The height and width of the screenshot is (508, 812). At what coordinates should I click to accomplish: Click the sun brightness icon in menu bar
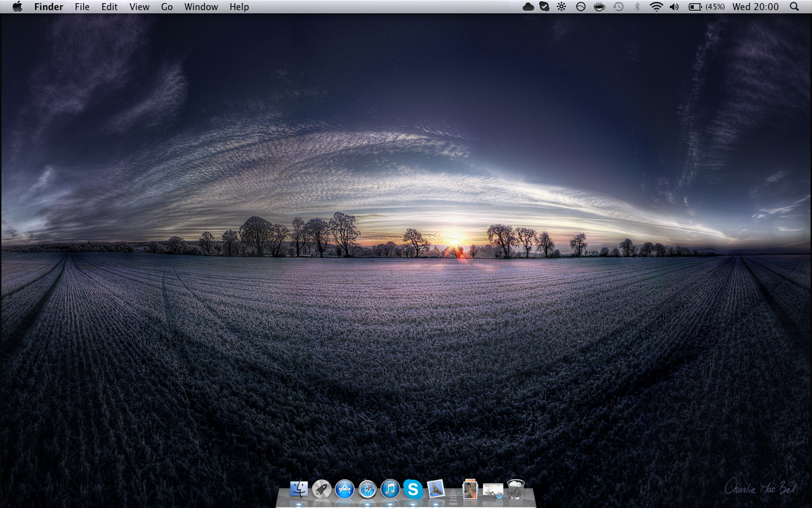point(561,6)
